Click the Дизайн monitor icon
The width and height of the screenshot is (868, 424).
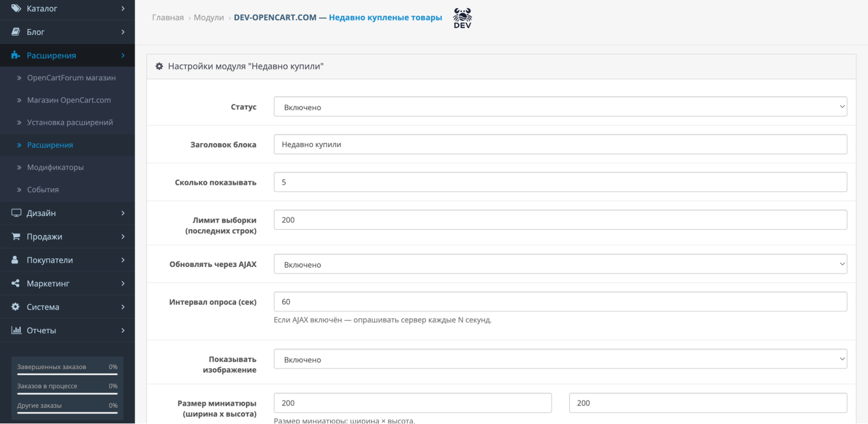16,213
